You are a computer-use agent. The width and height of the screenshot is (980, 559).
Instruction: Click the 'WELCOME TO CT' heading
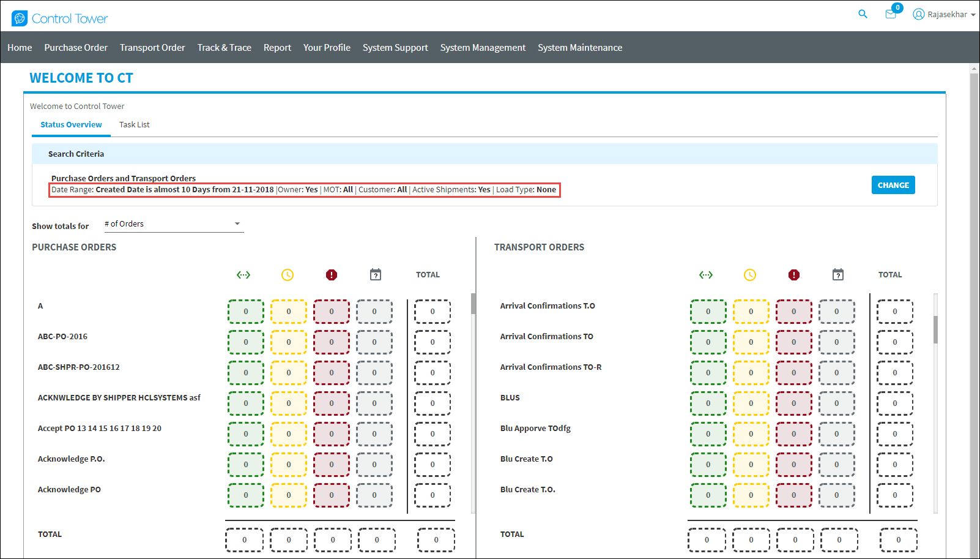81,78
